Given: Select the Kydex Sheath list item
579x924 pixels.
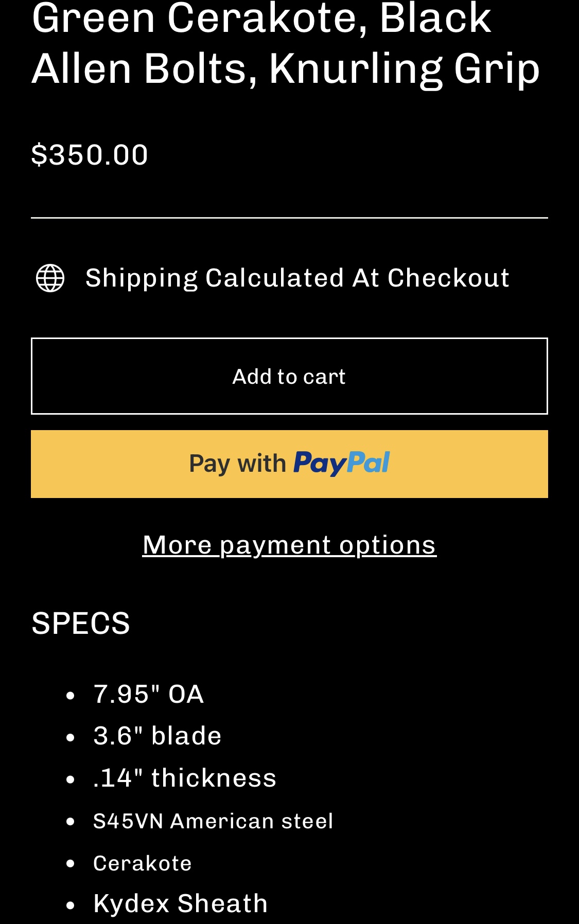Looking at the screenshot, I should [181, 903].
